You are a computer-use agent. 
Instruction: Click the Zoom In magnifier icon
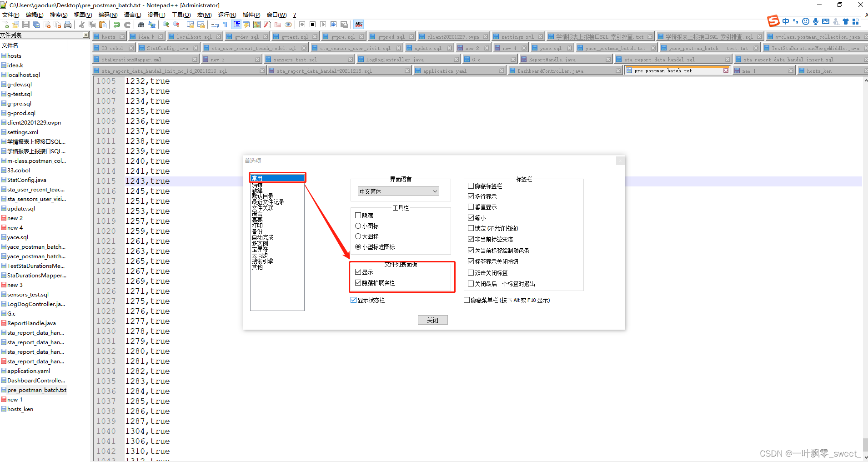[x=166, y=25]
